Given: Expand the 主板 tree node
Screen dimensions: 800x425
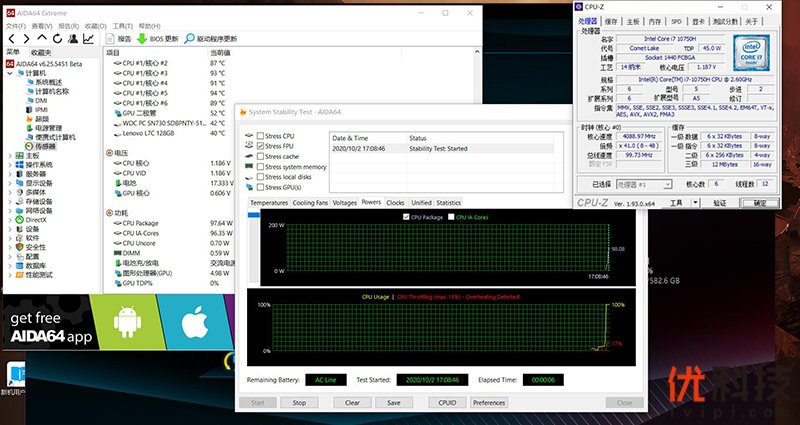Looking at the screenshot, I should [x=10, y=156].
